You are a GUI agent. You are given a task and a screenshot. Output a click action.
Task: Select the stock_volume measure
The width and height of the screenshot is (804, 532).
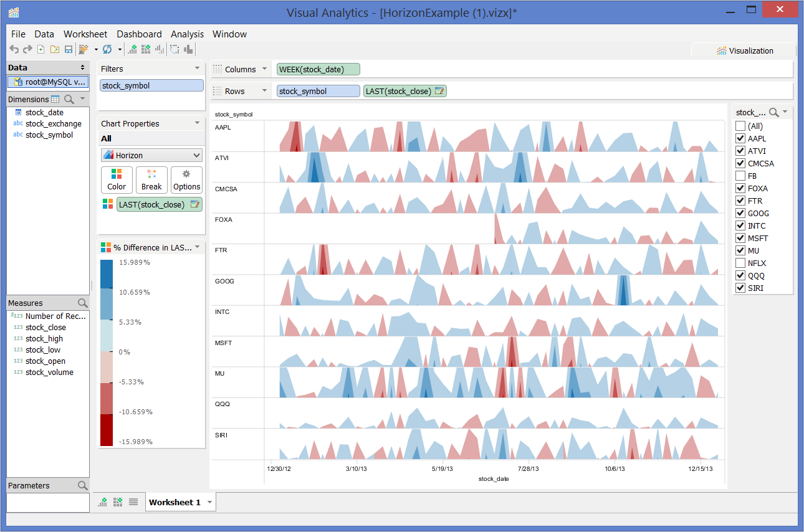pyautogui.click(x=49, y=373)
